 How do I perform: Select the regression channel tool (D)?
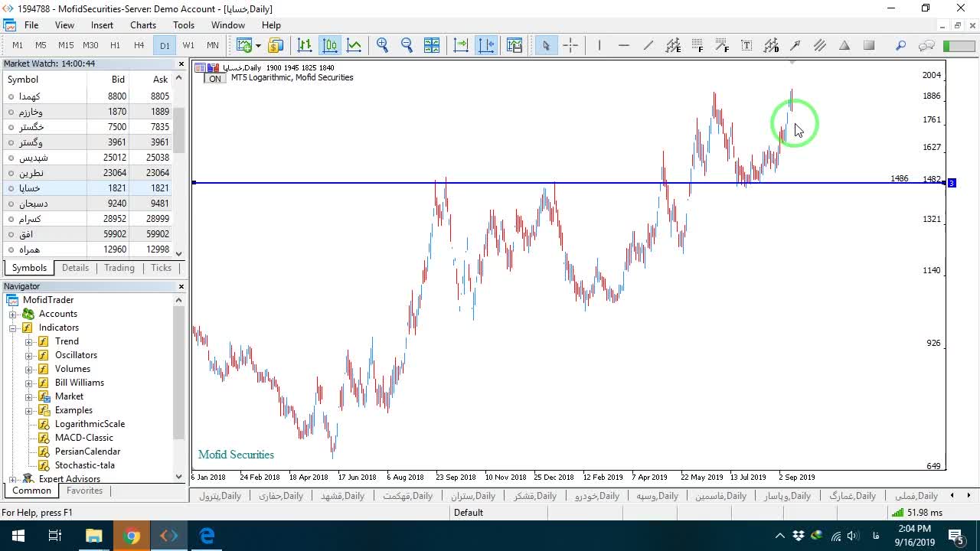coord(771,45)
